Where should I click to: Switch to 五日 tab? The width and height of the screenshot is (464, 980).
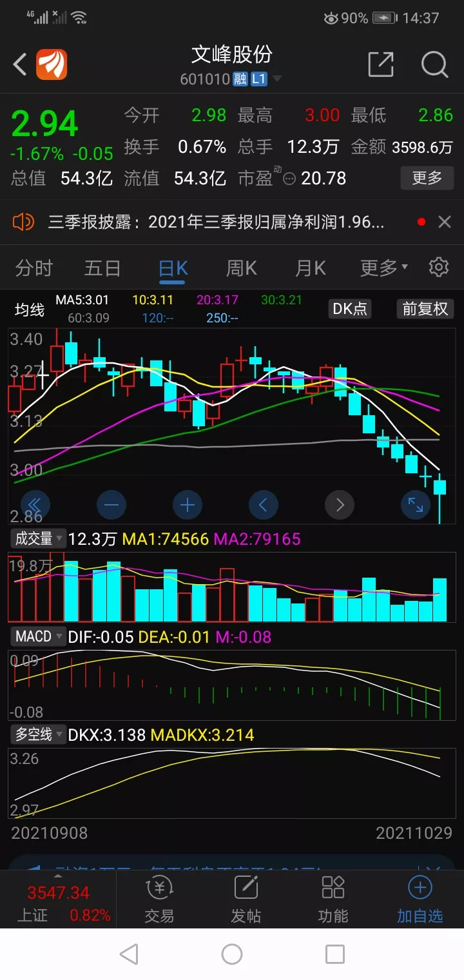coord(102,268)
